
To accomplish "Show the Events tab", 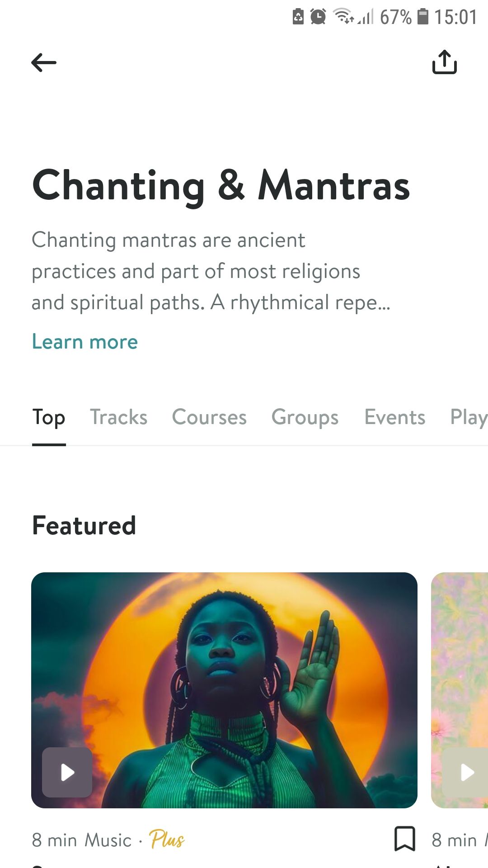I will click(x=395, y=417).
